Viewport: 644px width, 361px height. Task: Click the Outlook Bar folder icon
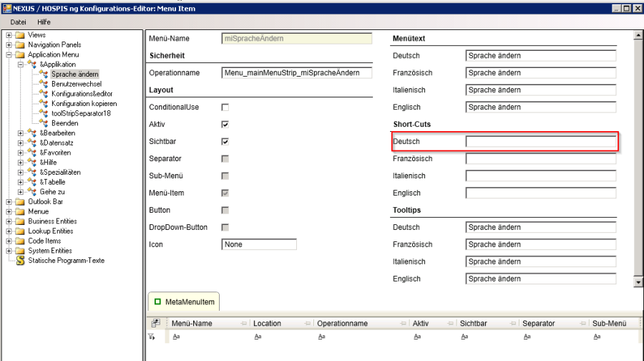click(20, 202)
